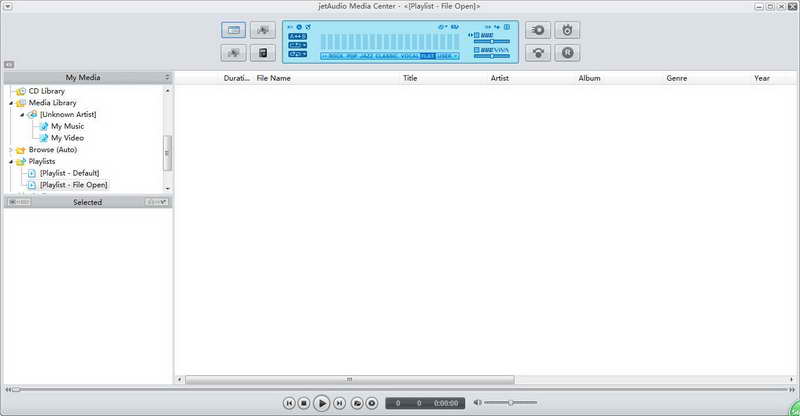
Task: Rewind using the seek bar left arrows
Action: [x=8, y=389]
